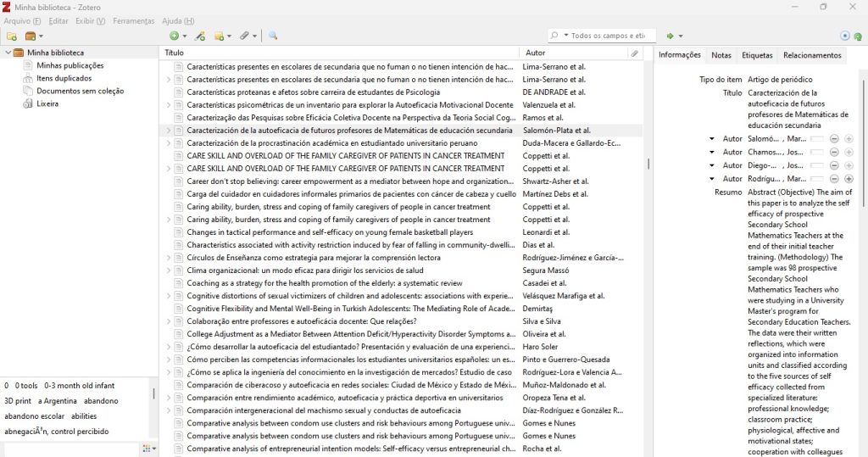The image size is (868, 457).
Task: Open Minhas publicações in the sidebar
Action: point(70,65)
